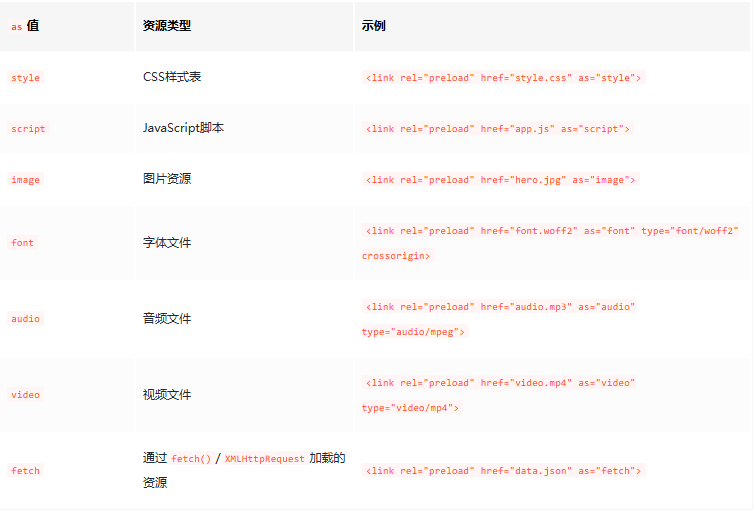Click the app.js preload example code
The height and width of the screenshot is (512, 755).
[498, 129]
